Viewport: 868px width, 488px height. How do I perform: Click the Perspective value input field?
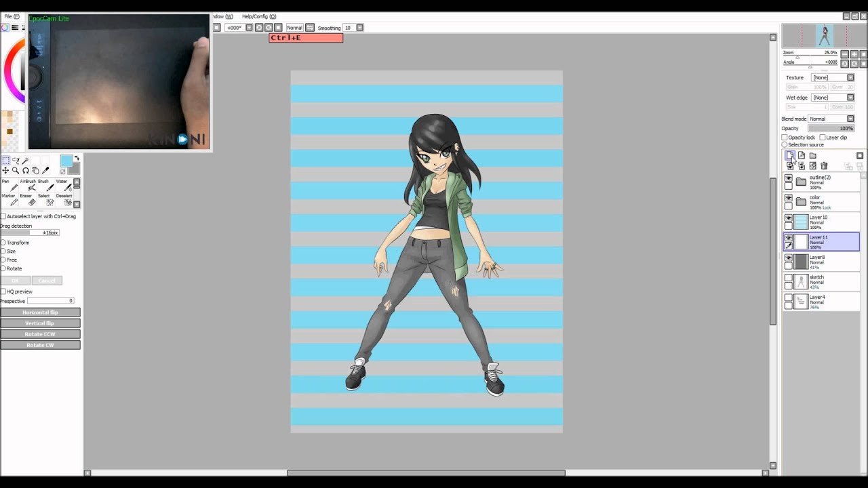pyautogui.click(x=51, y=301)
